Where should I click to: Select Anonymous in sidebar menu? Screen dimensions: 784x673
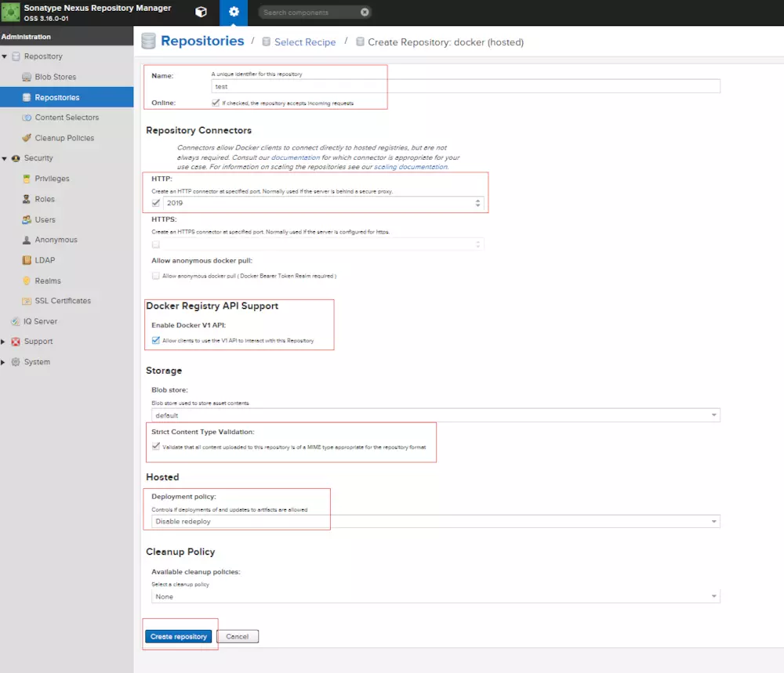tap(56, 240)
